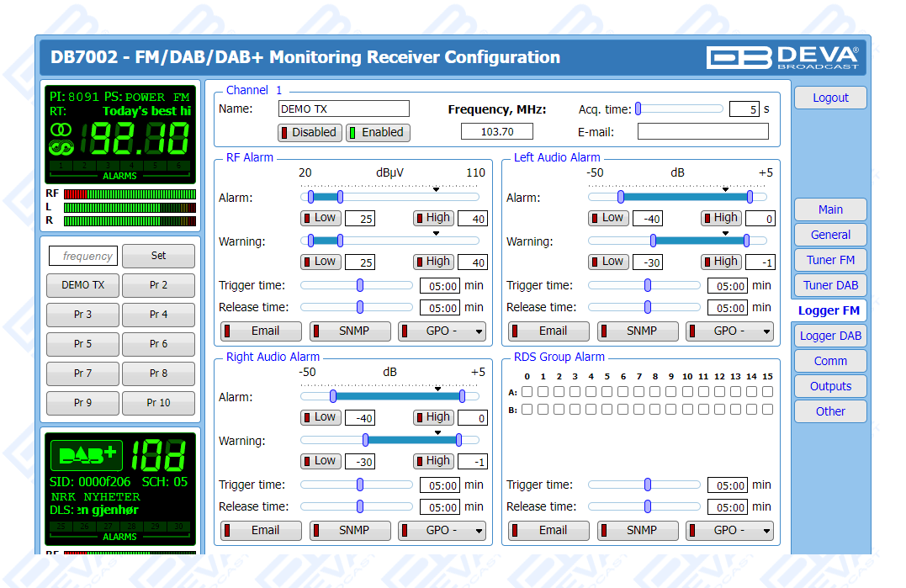Viewport: 906px width, 588px height.
Task: Check RDS group 0 in row A
Action: coord(527,392)
